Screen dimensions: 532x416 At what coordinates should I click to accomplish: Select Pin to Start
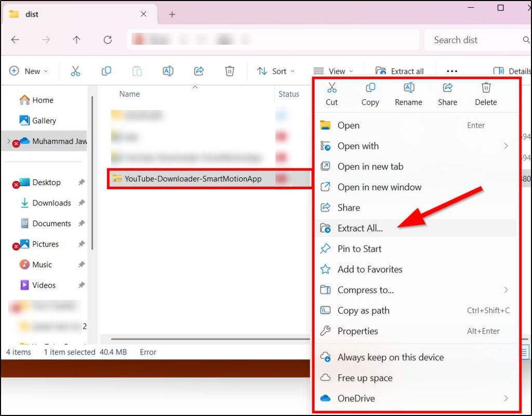[416, 249]
